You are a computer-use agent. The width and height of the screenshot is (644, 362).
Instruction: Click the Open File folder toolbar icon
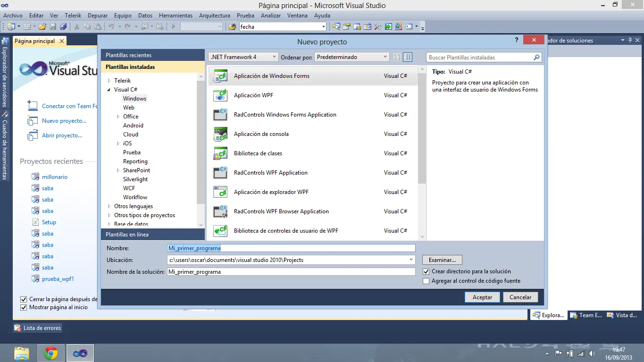coord(42,27)
